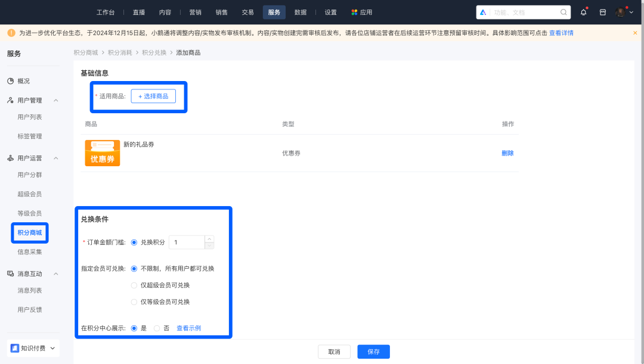
Task: Choose 否 for 在积分中心展示
Action: coord(157,328)
